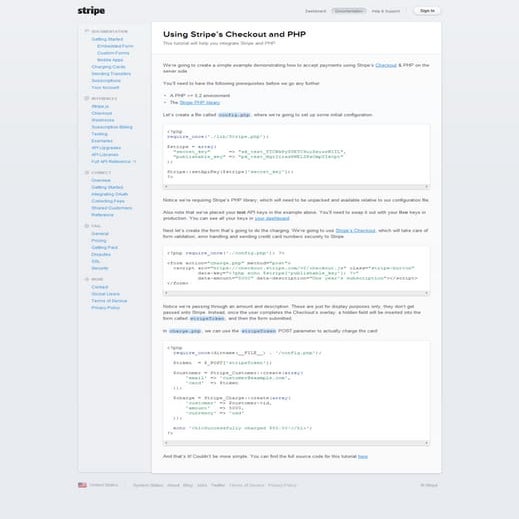The image size is (519, 519).
Task: Open the Custom Forms sidebar link
Action: click(113, 53)
